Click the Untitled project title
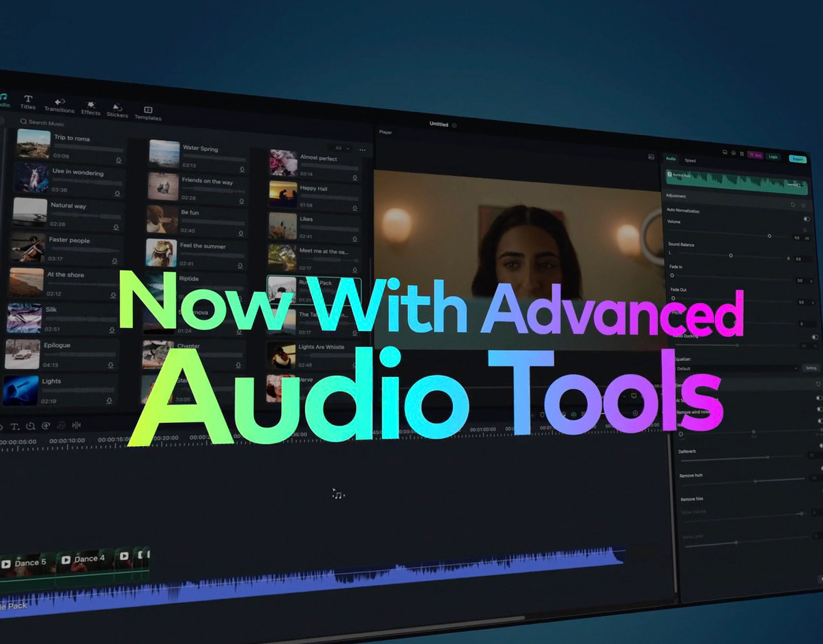This screenshot has width=823, height=644. tap(439, 124)
